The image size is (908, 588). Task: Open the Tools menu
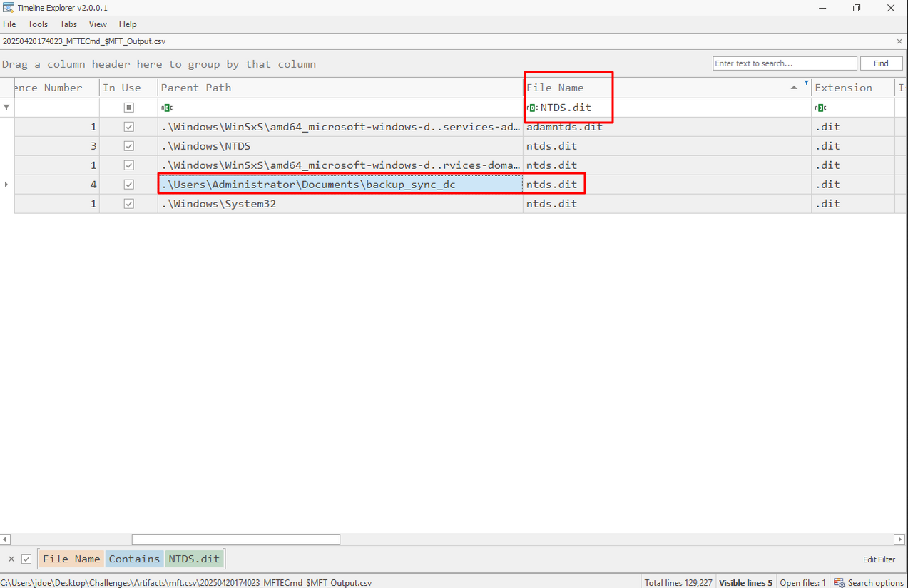(38, 24)
